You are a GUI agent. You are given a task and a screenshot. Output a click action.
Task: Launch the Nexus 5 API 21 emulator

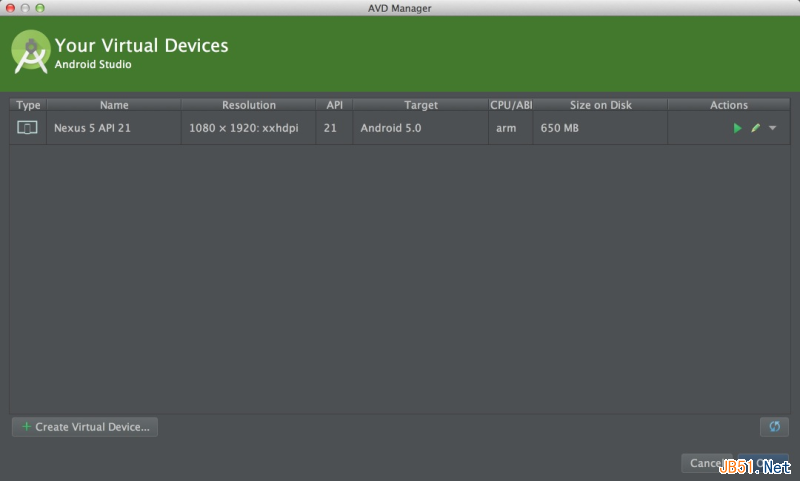tap(737, 128)
